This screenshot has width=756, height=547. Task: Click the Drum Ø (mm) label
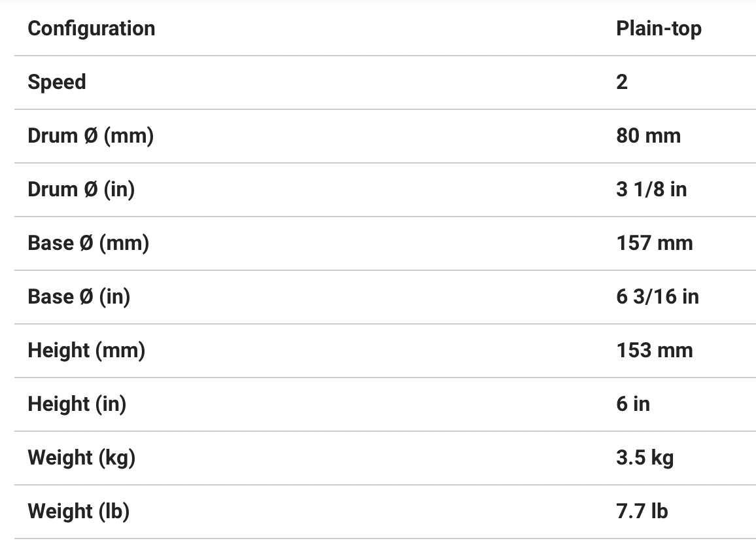click(x=90, y=136)
